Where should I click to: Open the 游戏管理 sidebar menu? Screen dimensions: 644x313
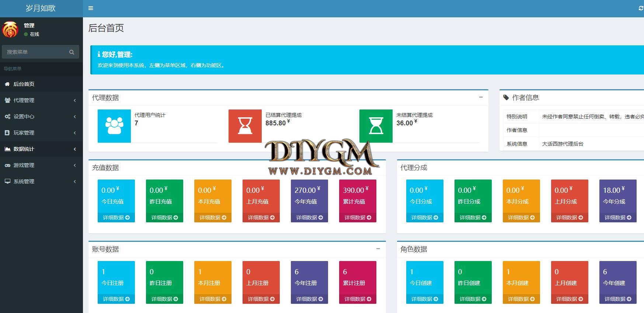pyautogui.click(x=41, y=165)
